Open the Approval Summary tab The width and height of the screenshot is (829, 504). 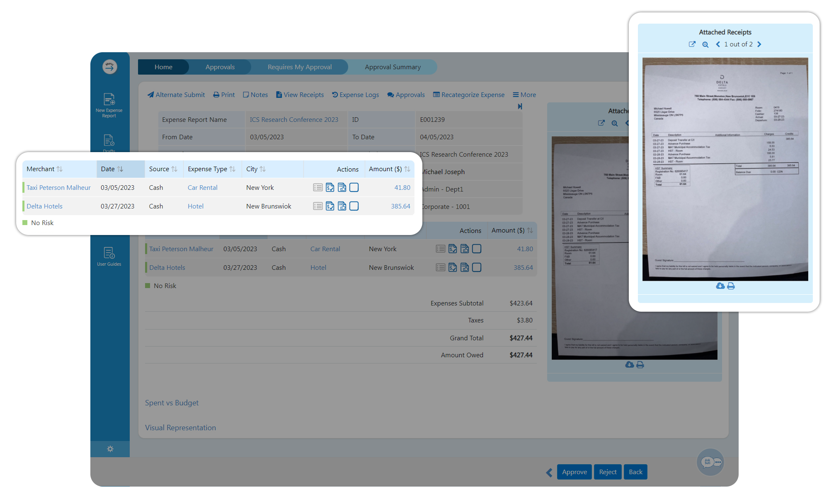pyautogui.click(x=393, y=67)
